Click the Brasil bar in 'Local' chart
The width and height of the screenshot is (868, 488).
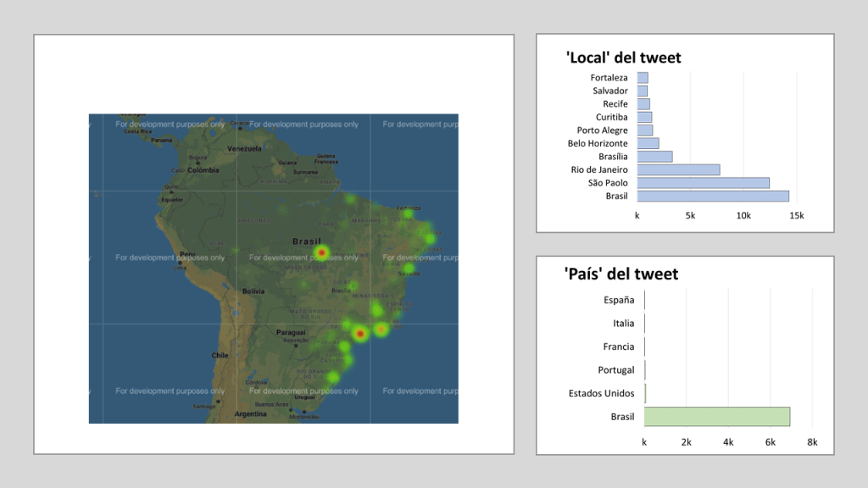point(712,196)
